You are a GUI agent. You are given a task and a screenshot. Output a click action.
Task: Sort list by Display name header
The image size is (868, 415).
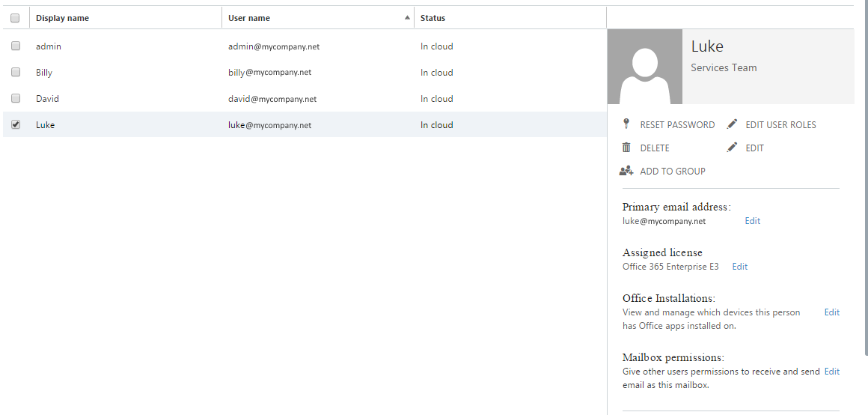coord(62,18)
